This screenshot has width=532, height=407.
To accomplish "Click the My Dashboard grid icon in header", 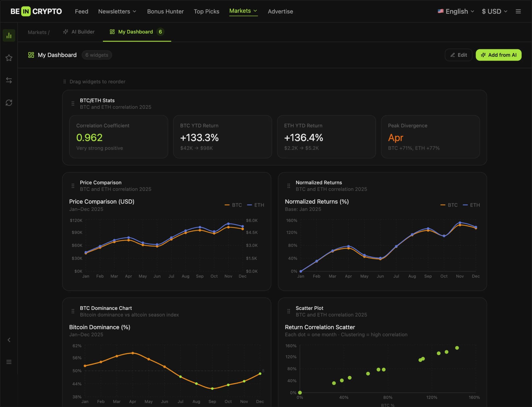I will (31, 55).
